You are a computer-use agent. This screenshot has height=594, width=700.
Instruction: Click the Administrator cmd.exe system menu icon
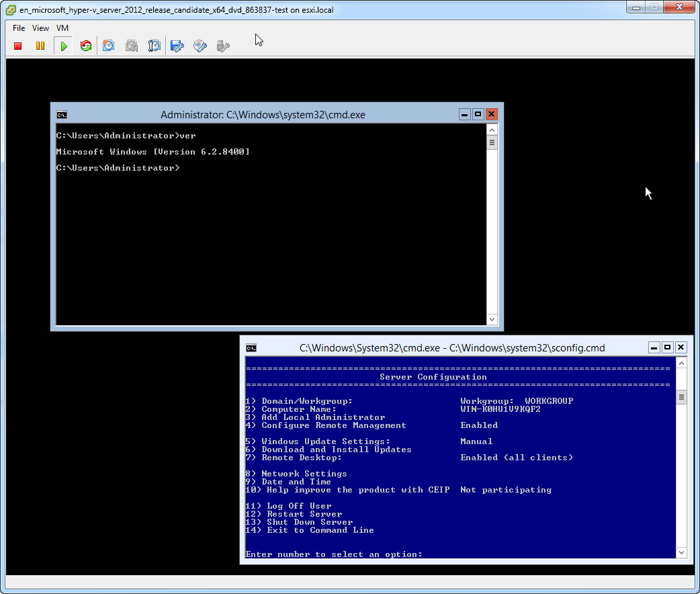[62, 115]
